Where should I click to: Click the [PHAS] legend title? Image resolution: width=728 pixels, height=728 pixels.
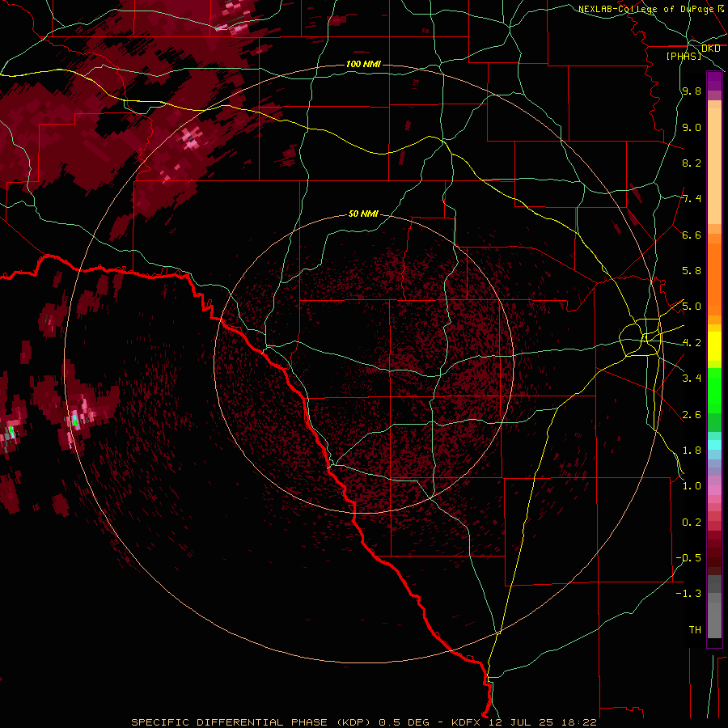684,56
